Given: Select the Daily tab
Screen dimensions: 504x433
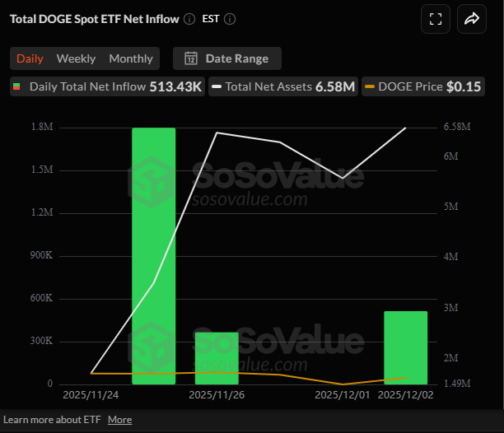Looking at the screenshot, I should click(30, 58).
